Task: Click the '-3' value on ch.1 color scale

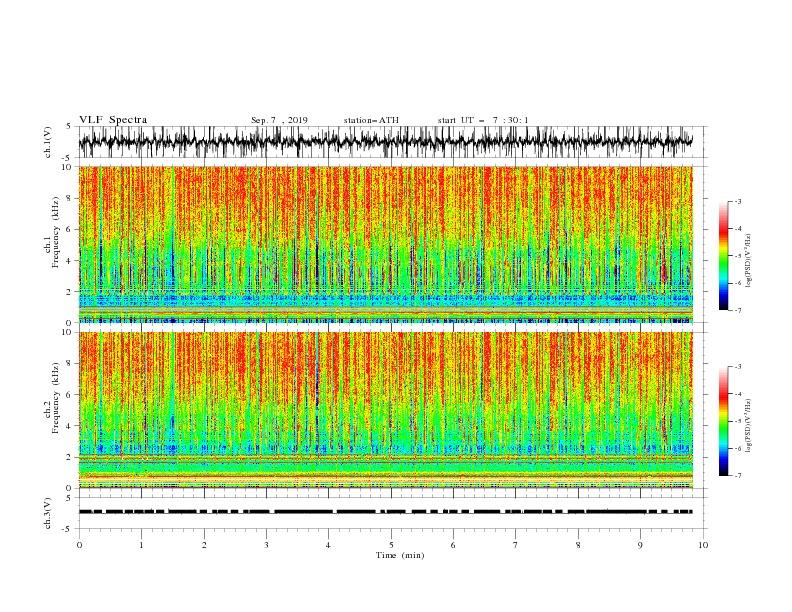Action: 737,201
